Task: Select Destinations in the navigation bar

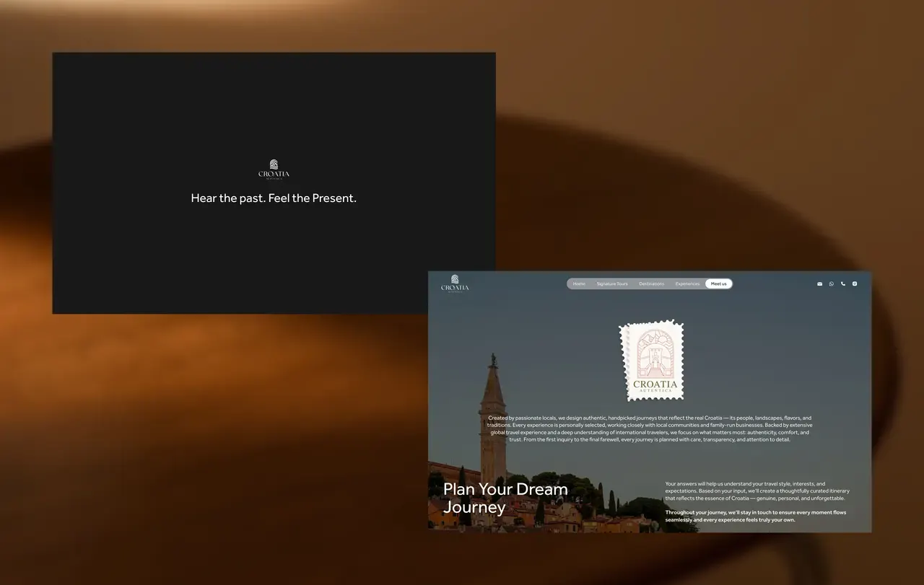Action: tap(652, 284)
